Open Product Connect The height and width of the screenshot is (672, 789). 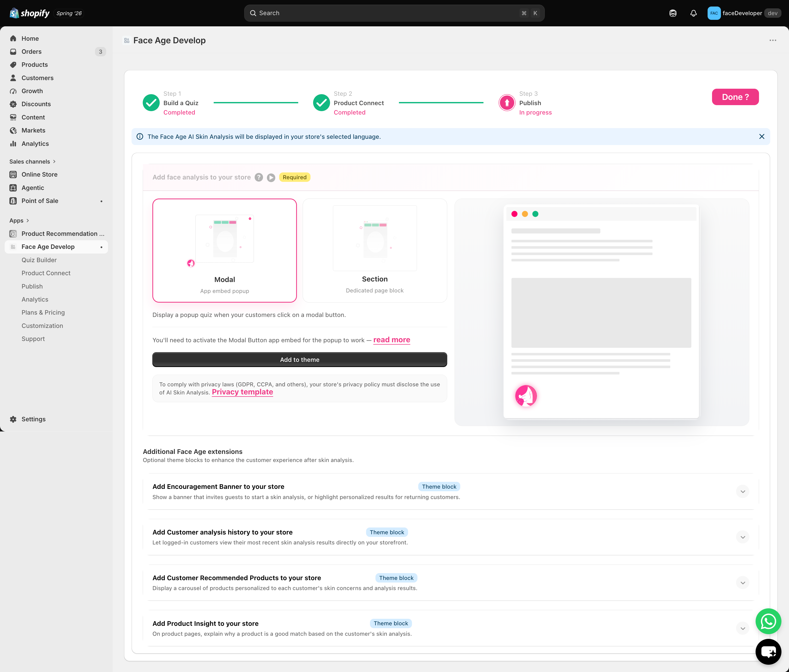[x=46, y=273]
